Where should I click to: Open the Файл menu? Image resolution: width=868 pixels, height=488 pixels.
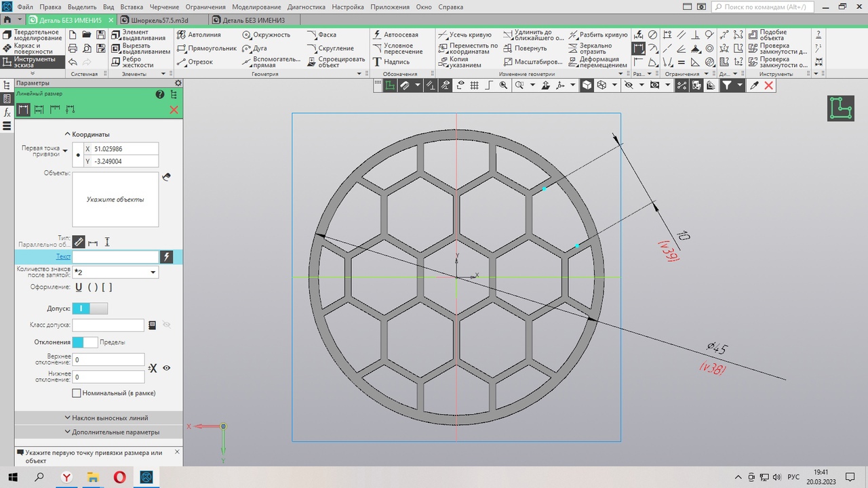click(25, 7)
